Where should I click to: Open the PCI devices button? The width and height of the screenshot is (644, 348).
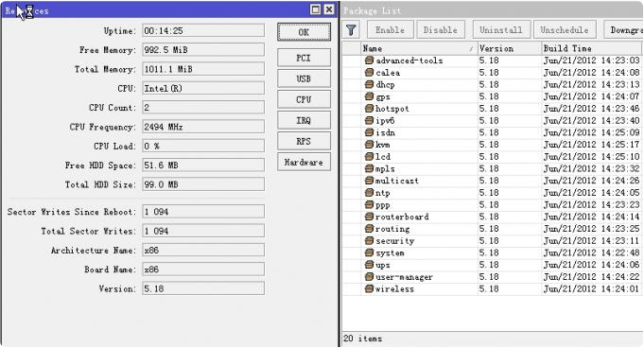coord(304,58)
